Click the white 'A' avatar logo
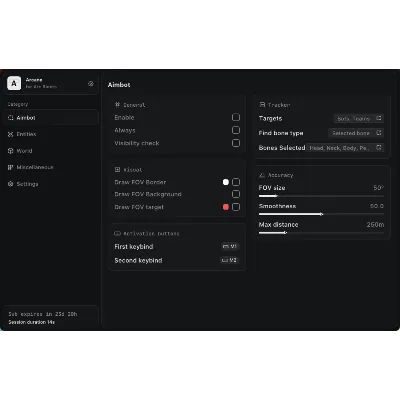This screenshot has width=400, height=400. click(14, 83)
